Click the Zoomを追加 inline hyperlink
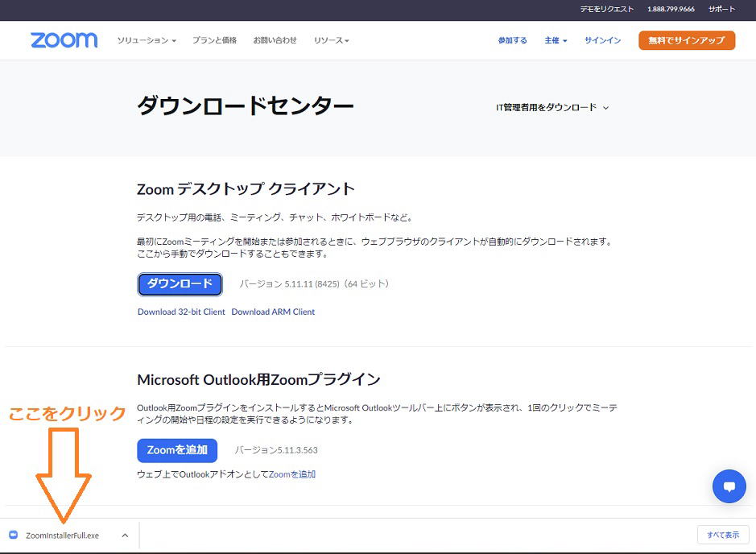This screenshot has height=554, width=756. click(x=292, y=474)
